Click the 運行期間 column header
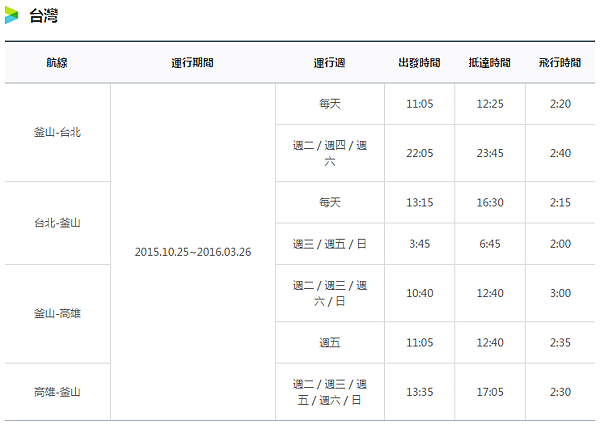 tap(192, 62)
